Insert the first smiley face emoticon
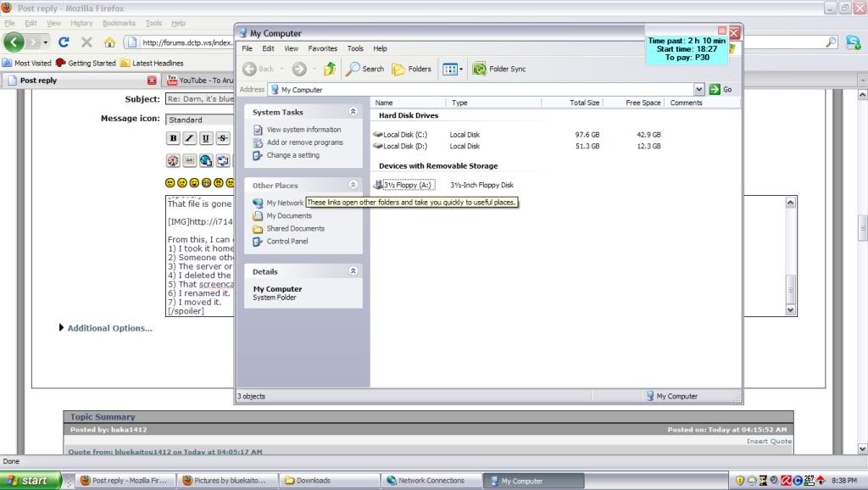868x490 pixels. click(170, 183)
